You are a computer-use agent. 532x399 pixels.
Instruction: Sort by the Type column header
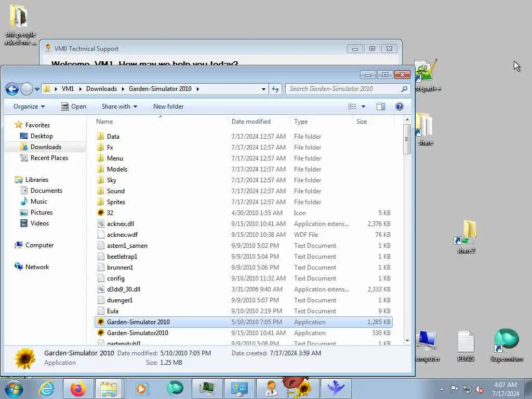click(x=301, y=122)
